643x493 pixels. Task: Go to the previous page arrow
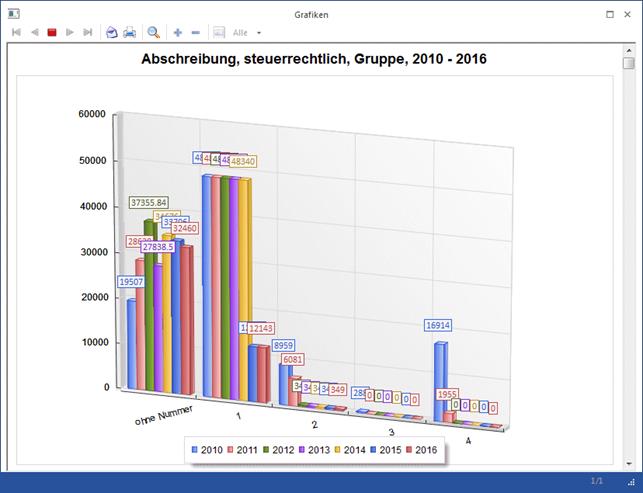(x=34, y=33)
